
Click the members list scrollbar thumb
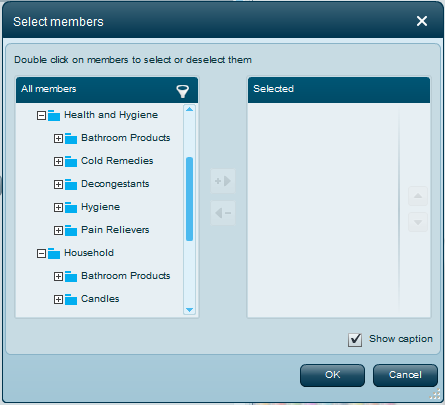(189, 199)
